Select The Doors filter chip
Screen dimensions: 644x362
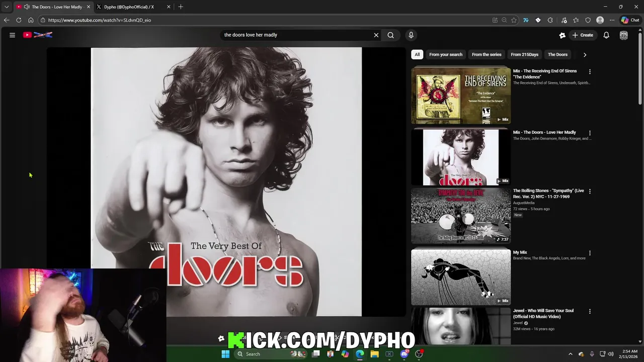coord(557,54)
